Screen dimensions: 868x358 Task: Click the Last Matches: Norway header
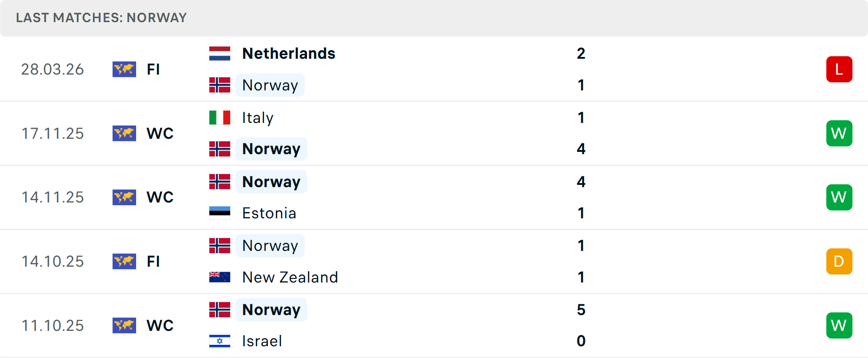101,18
